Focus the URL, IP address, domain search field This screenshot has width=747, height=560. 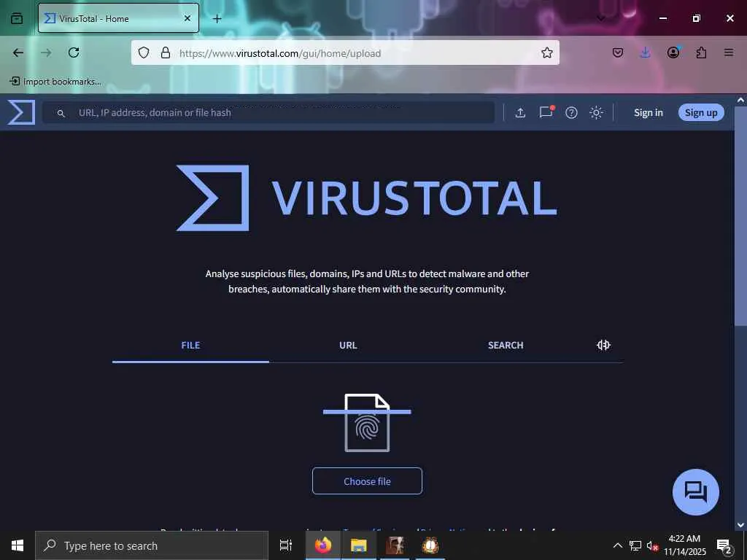coord(268,112)
